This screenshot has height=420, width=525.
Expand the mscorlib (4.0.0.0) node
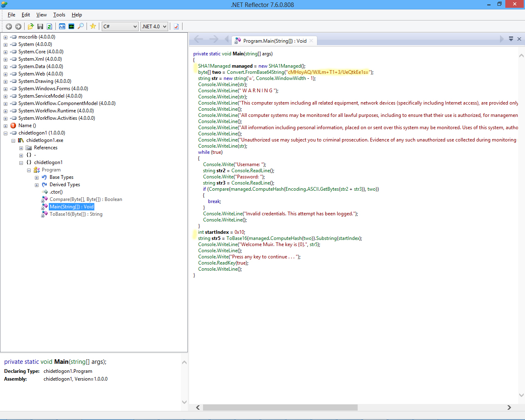click(x=5, y=37)
